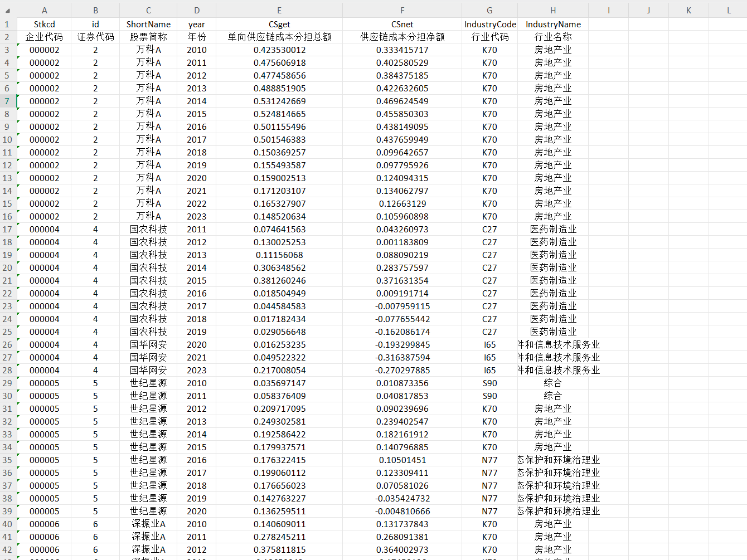Select column A header
This screenshot has height=560, width=747.
[44, 11]
